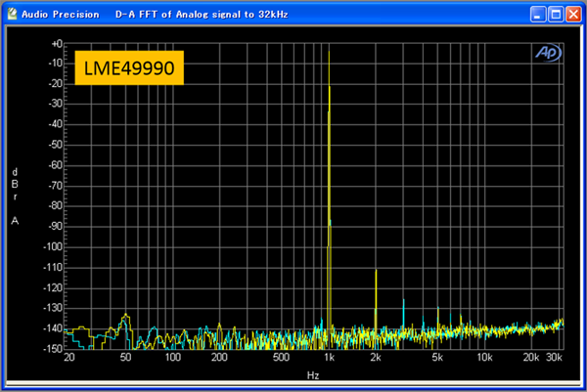
Task: Click the '20' frequency axis label
Action: pos(68,358)
